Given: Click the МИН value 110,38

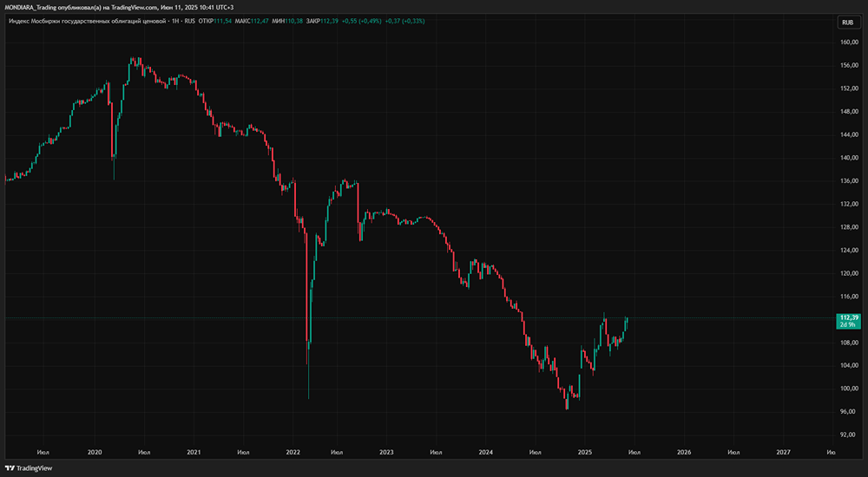Looking at the screenshot, I should click(294, 21).
